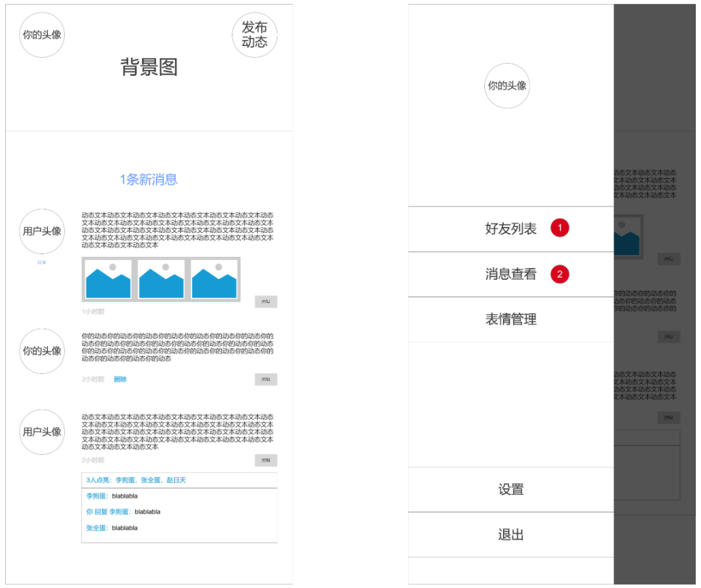Open your profile avatar in the sidebar panel

(x=507, y=85)
